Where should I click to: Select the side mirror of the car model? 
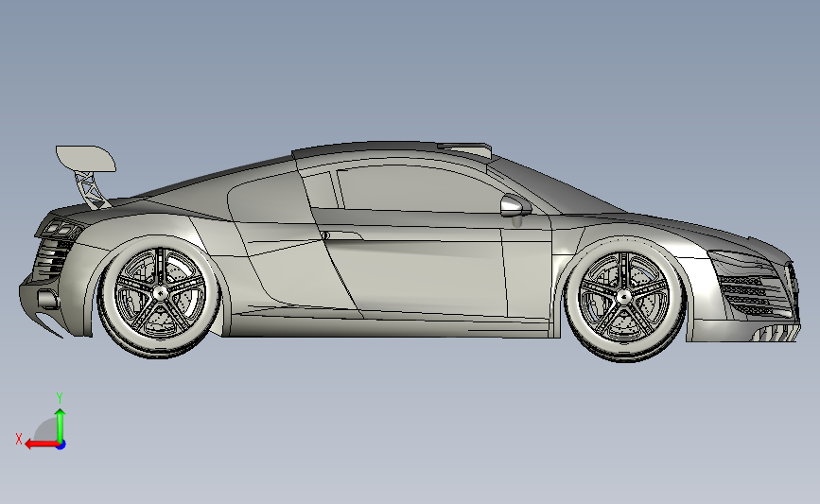click(515, 205)
